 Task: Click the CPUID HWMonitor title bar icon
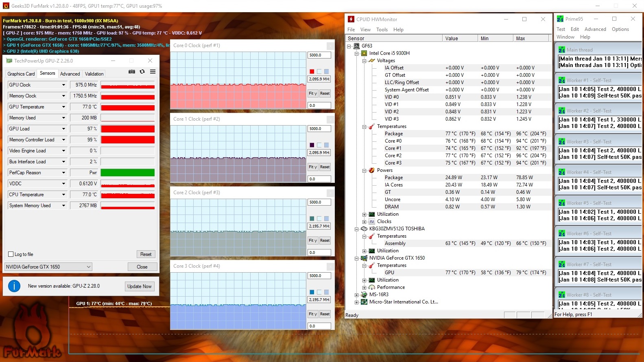(351, 19)
